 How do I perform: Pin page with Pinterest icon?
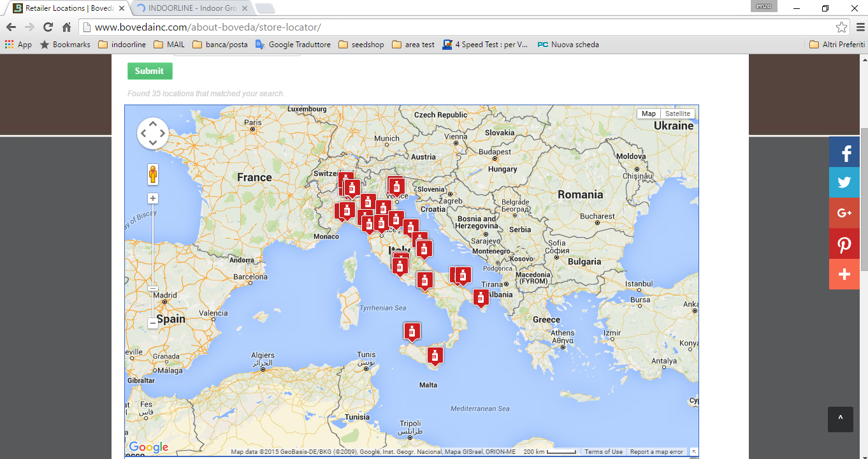click(x=844, y=244)
